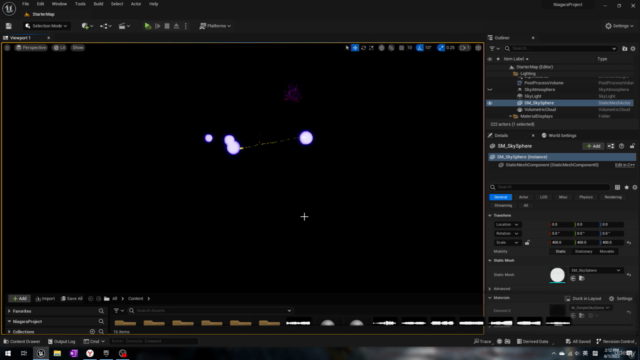Open Unreal Editor from Windows taskbar

(41, 353)
